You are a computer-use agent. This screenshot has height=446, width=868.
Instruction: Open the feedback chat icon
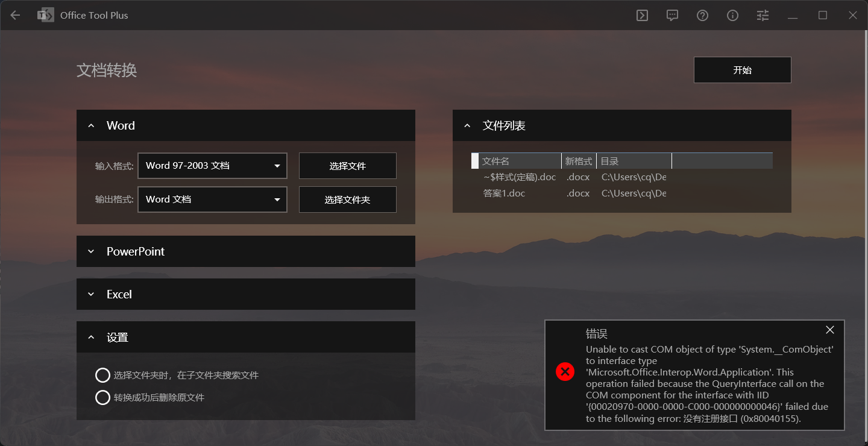pos(672,16)
